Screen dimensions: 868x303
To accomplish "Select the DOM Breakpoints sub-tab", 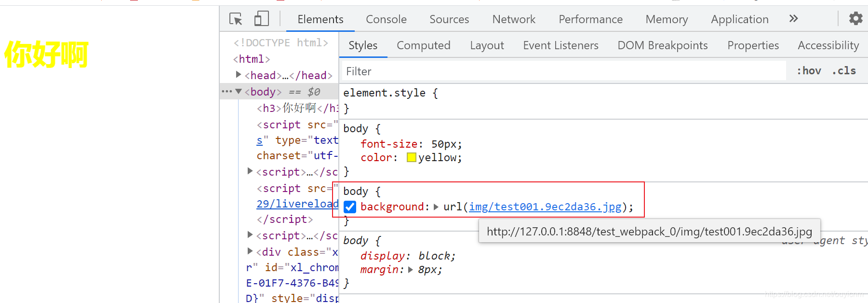I will 663,45.
